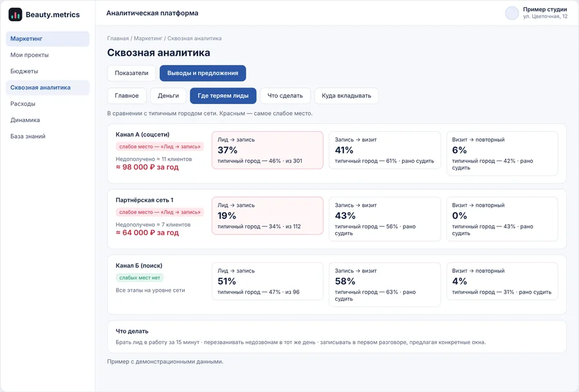Switch to the Главное sub-tab

coord(127,96)
